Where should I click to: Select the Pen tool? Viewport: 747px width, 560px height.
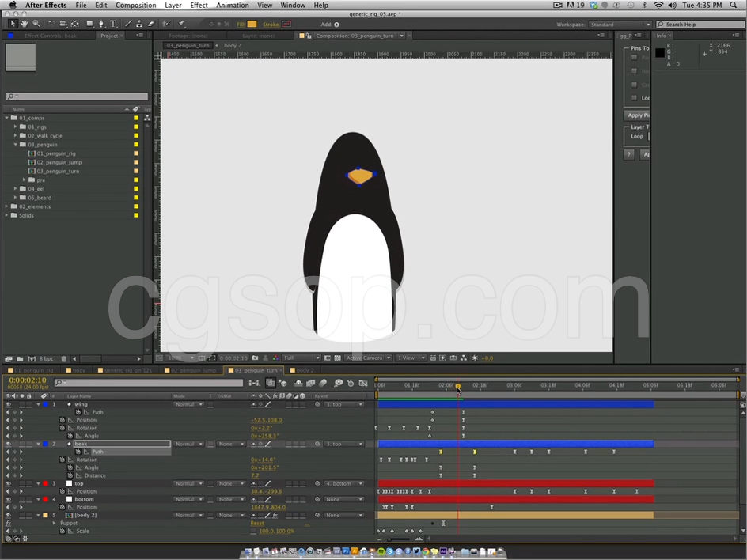pos(101,24)
